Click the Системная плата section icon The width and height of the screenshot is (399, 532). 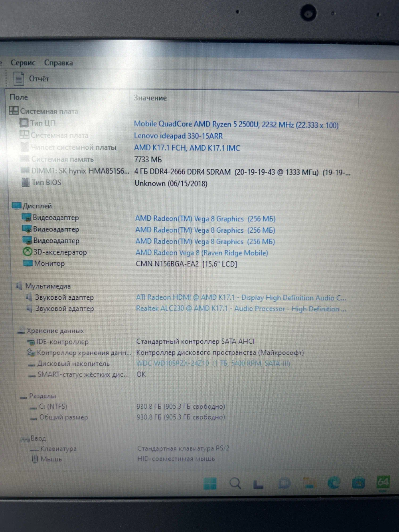[x=14, y=111]
